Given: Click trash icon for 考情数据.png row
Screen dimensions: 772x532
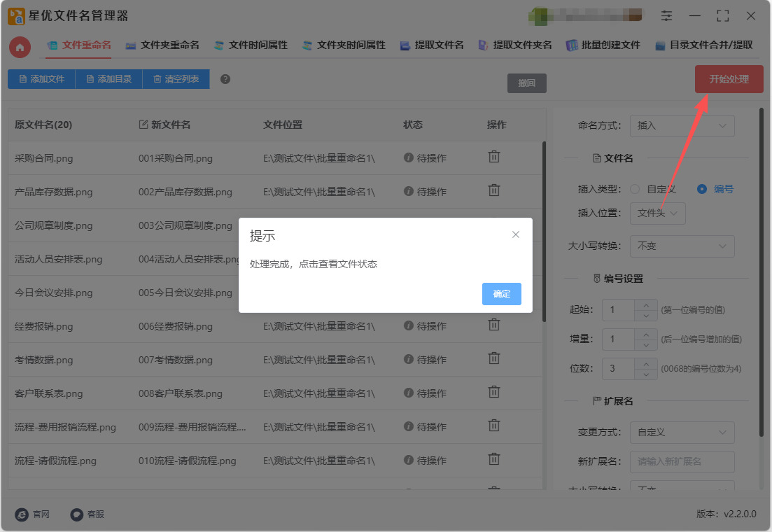Looking at the screenshot, I should click(x=494, y=358).
